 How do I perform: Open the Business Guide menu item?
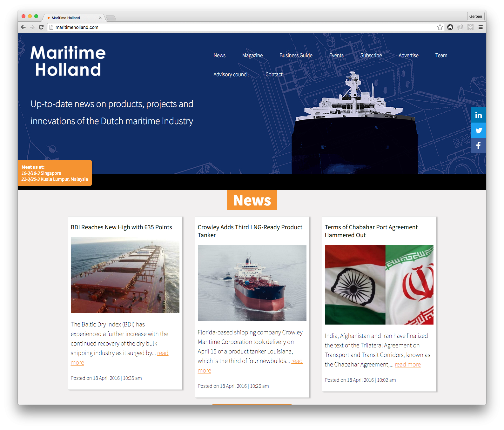[296, 55]
